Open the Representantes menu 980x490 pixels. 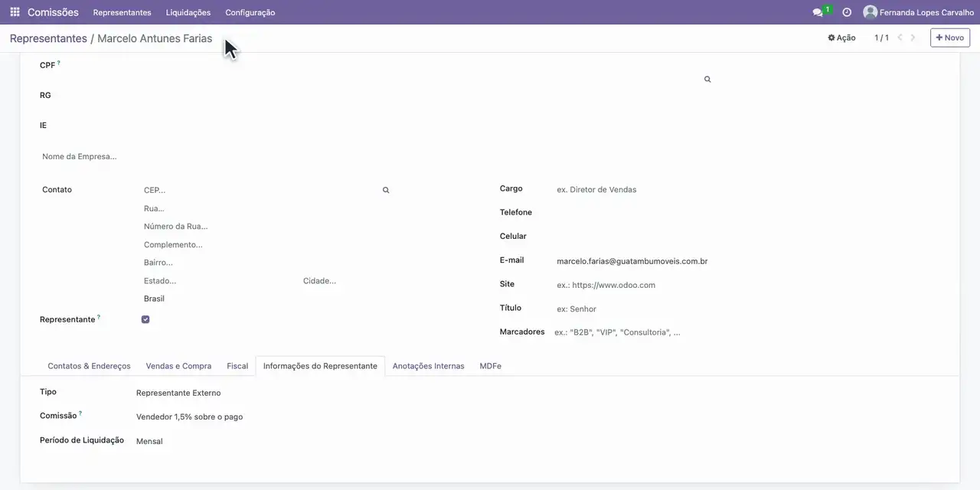[x=122, y=12]
